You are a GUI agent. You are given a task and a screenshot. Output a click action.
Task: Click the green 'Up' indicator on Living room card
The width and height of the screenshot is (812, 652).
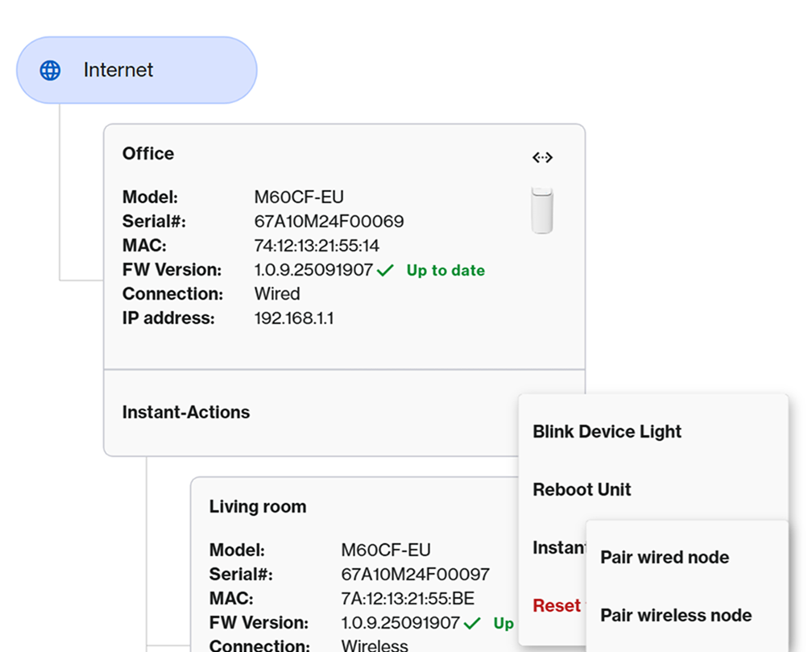503,623
